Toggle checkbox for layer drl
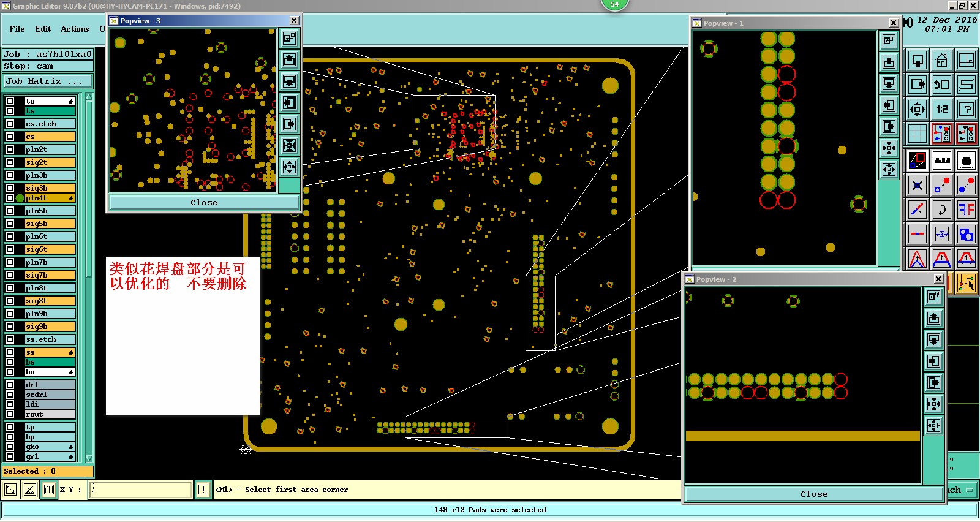 click(x=10, y=385)
